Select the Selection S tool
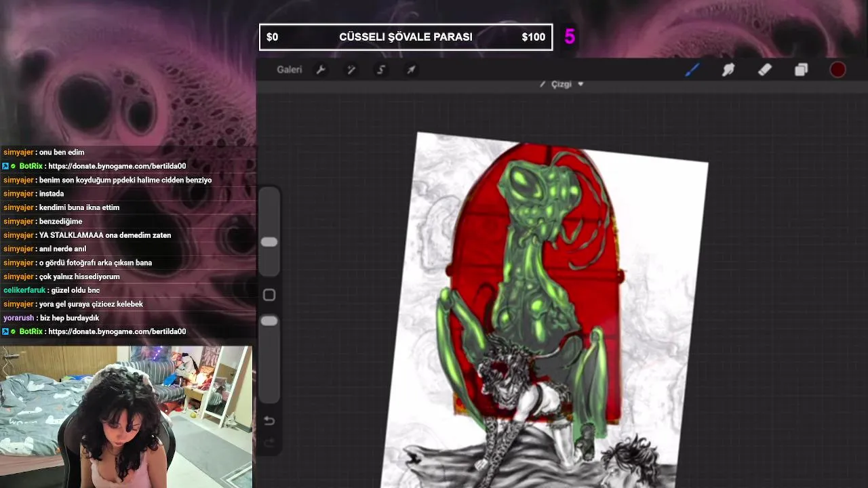868x488 pixels. (x=381, y=70)
